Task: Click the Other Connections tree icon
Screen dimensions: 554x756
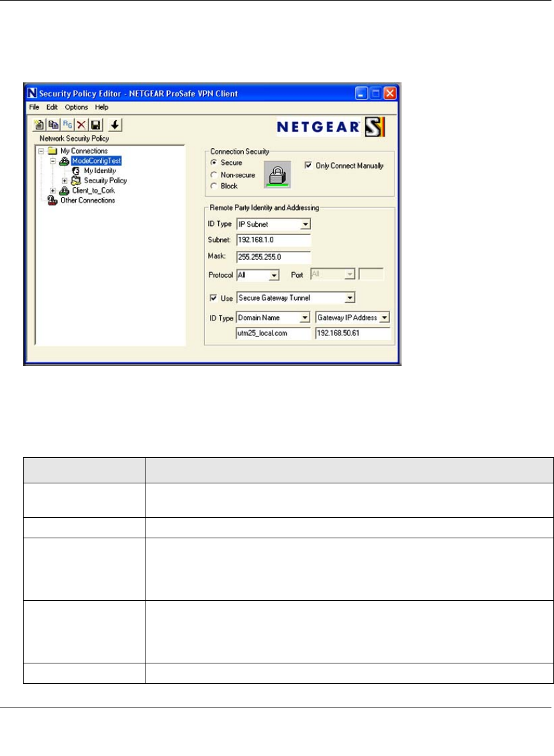Action: point(52,200)
